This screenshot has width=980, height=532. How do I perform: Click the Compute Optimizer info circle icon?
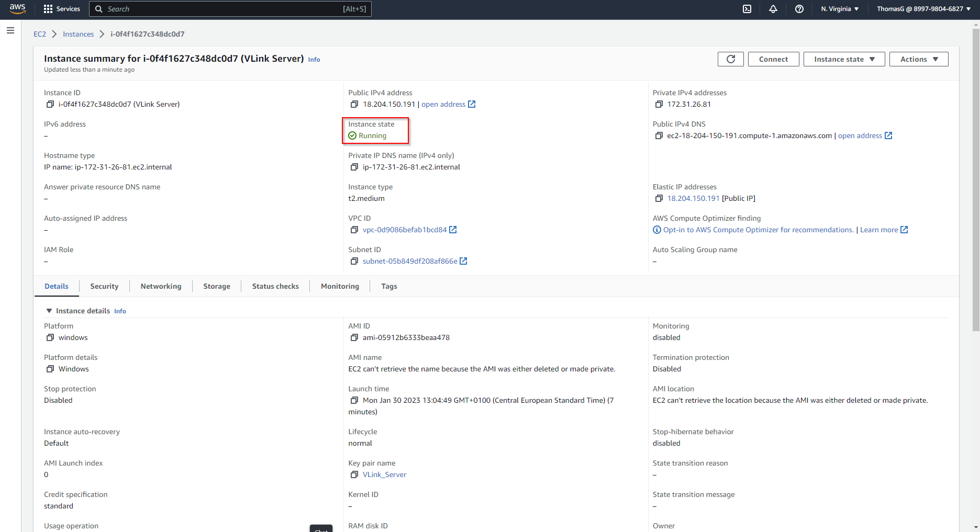pos(657,230)
